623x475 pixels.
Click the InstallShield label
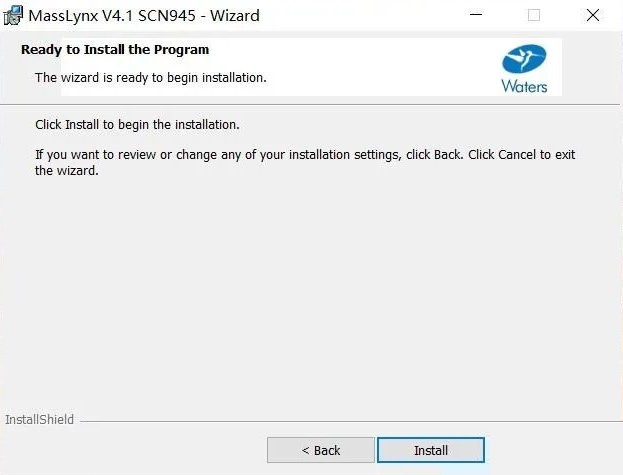(x=39, y=420)
